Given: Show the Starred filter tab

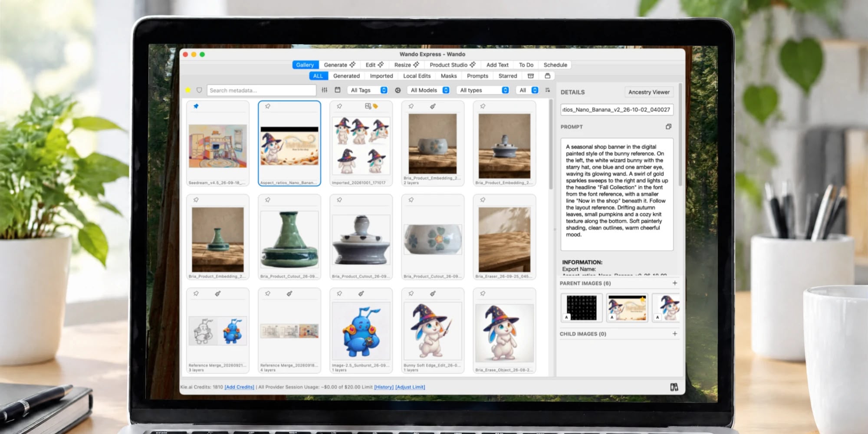Looking at the screenshot, I should coord(508,76).
